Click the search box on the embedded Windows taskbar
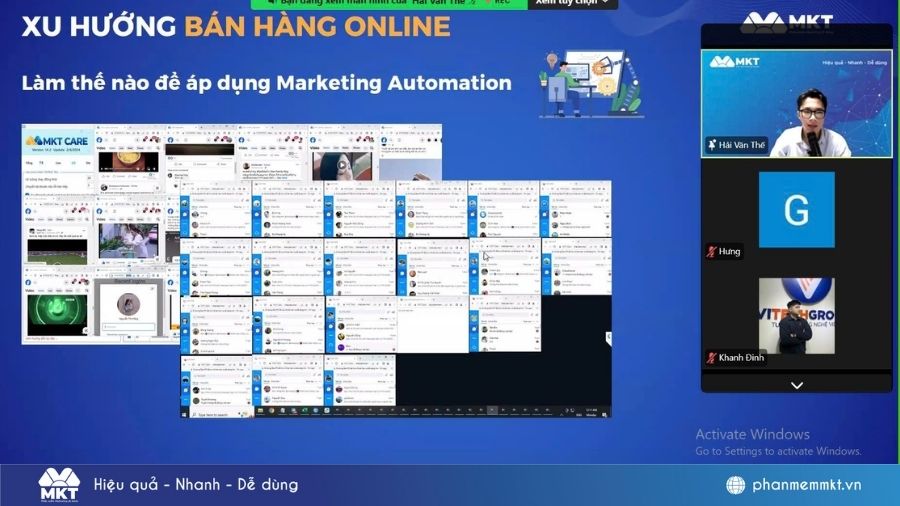 221,414
